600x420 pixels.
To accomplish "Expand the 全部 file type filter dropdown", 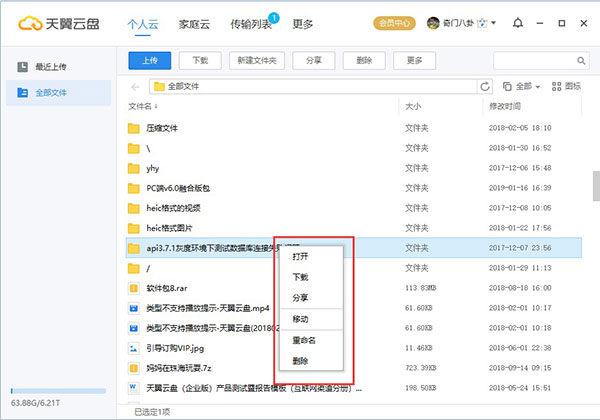I will (x=524, y=86).
